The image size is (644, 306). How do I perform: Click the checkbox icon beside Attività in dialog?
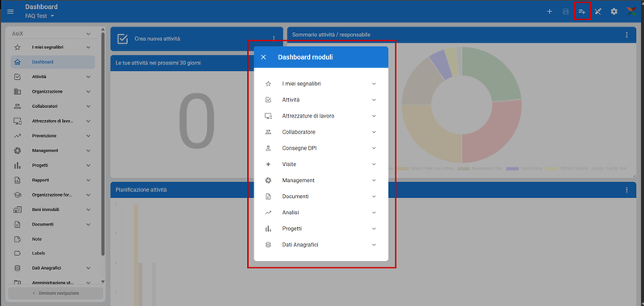pos(268,100)
